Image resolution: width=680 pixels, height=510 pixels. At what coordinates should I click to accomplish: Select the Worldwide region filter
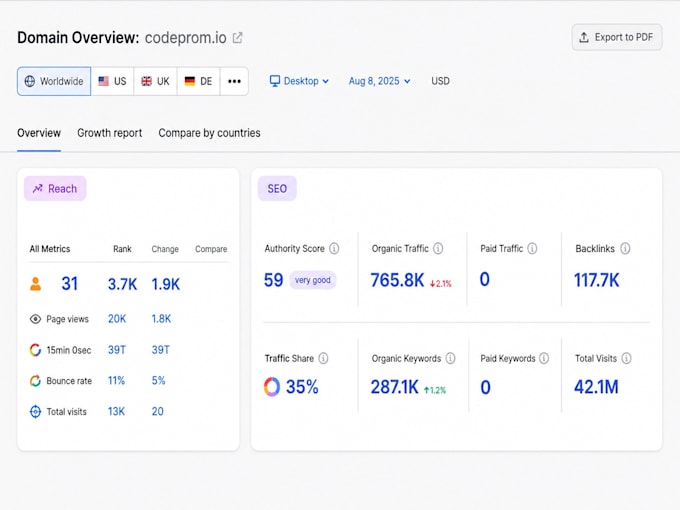[54, 81]
